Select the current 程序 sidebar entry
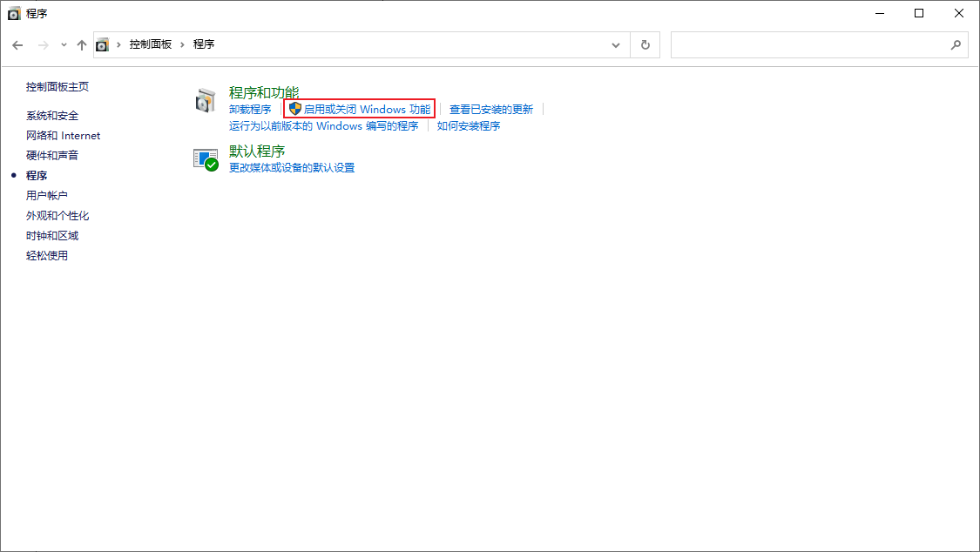 click(x=37, y=176)
